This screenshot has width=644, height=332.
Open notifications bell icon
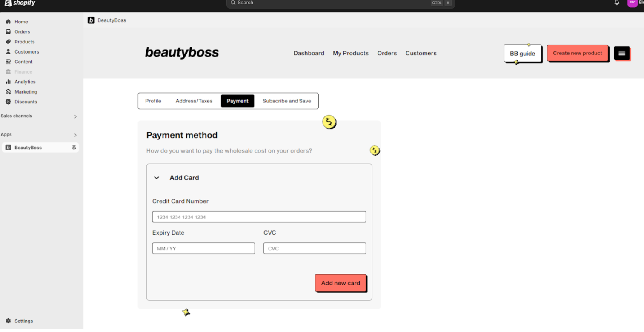617,3
